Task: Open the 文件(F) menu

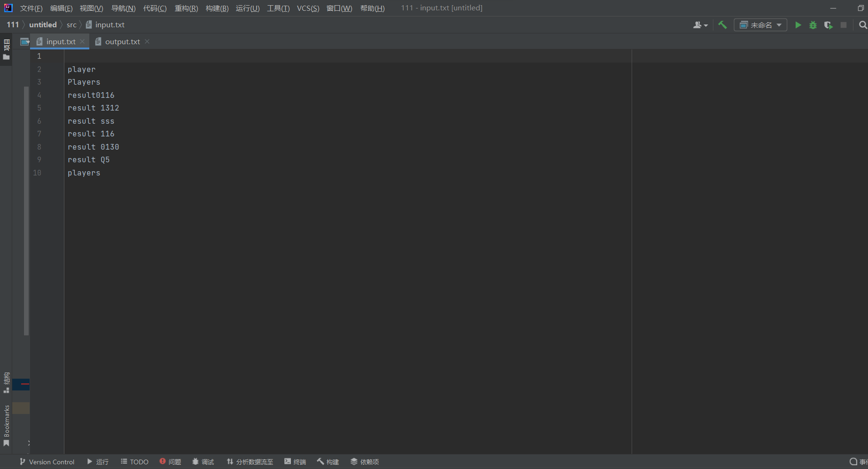Action: coord(31,8)
